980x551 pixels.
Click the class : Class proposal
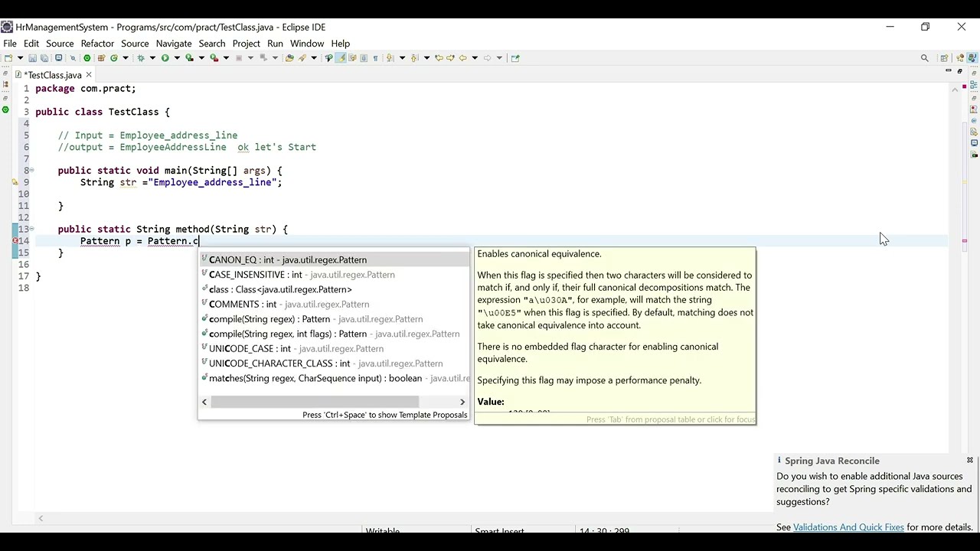click(334, 289)
